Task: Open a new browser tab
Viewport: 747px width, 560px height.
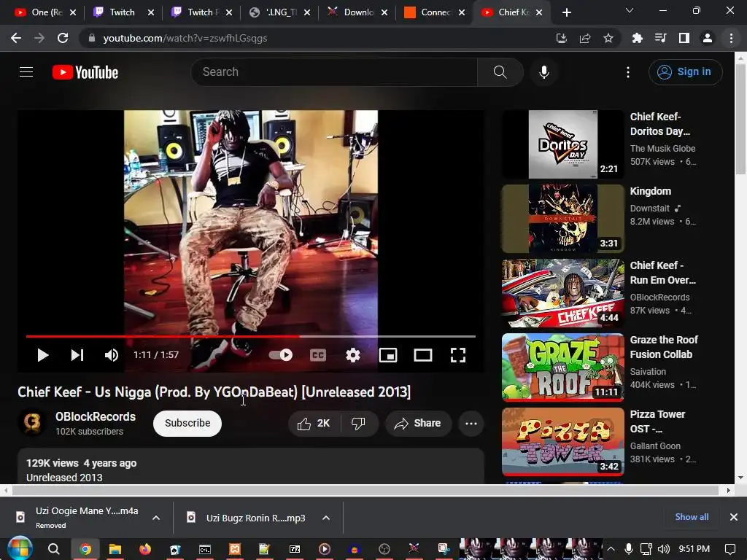Action: [566, 12]
